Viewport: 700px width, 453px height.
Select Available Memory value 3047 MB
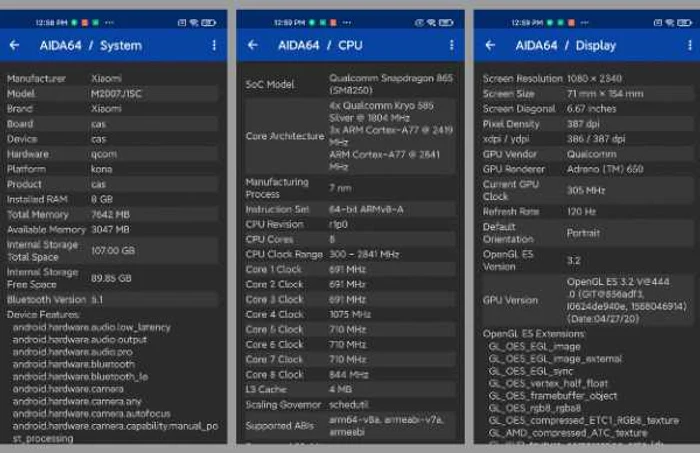coord(110,230)
